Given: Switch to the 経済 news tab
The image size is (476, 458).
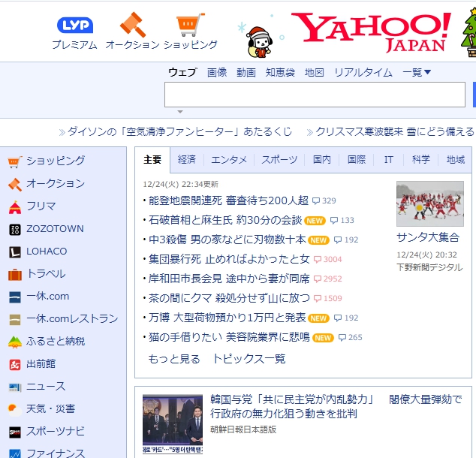Looking at the screenshot, I should click(x=187, y=160).
